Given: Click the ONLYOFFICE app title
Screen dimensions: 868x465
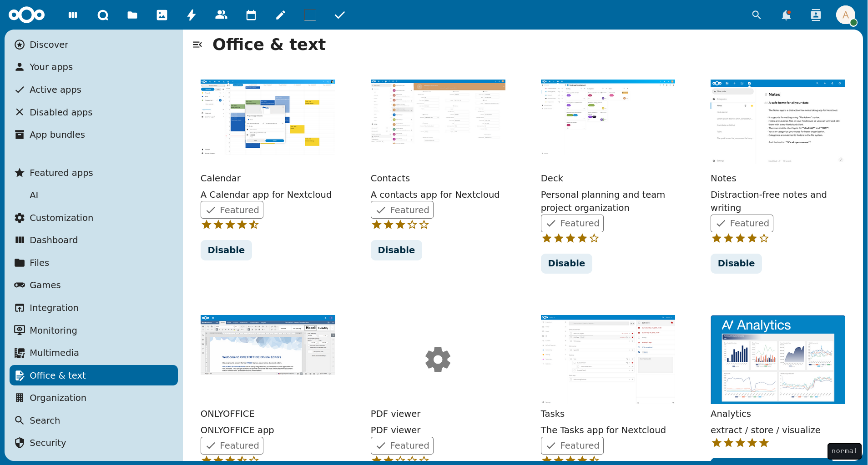Looking at the screenshot, I should [x=227, y=414].
